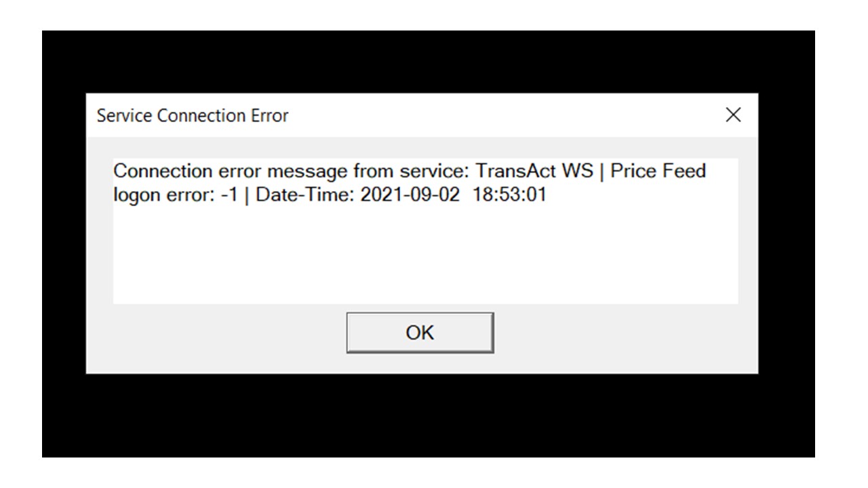Close the Service Connection Error dialog

coord(733,115)
